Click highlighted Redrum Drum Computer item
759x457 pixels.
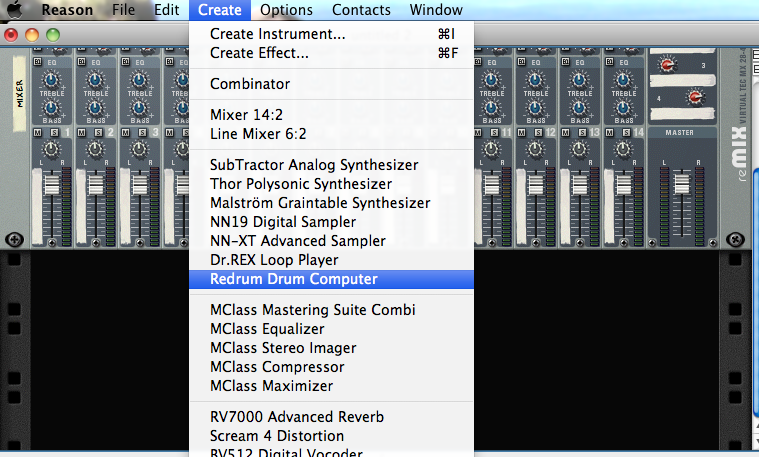coord(332,279)
